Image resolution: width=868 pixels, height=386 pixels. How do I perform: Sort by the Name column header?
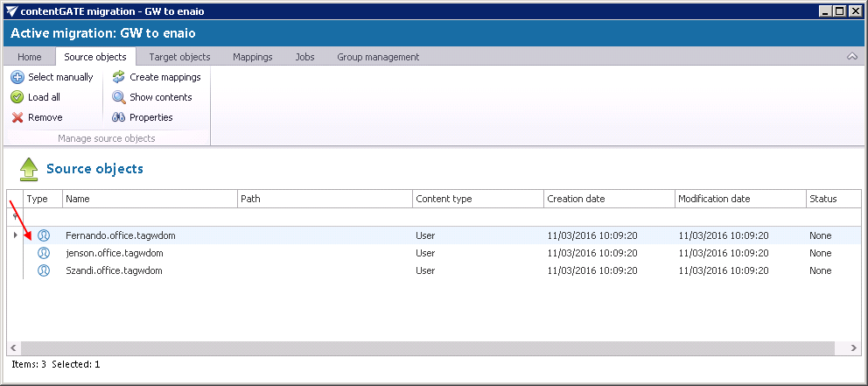[x=150, y=199]
